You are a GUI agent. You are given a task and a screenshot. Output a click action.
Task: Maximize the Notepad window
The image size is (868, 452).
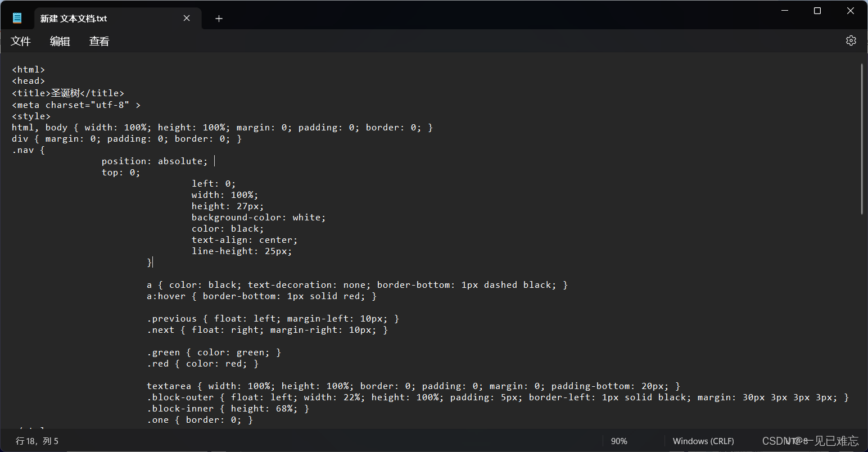(x=817, y=11)
